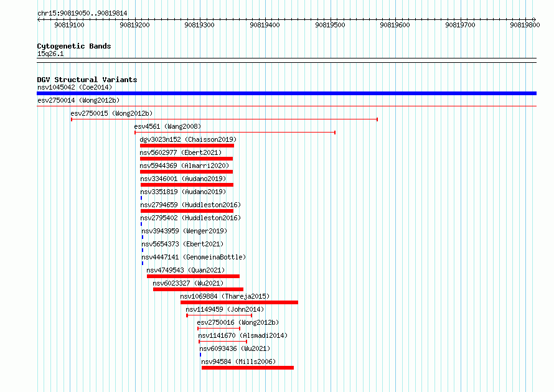
Task: Click the Cytogenetic Bands track title
Action: pos(74,46)
